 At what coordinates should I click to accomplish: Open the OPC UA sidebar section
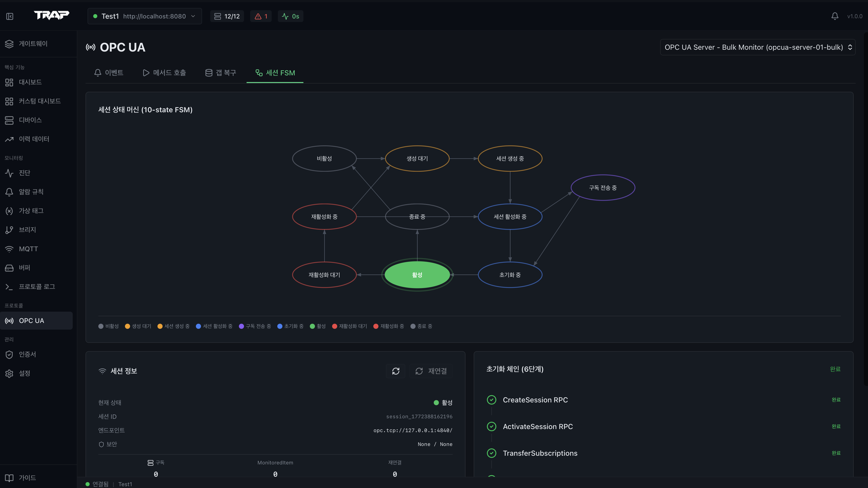tap(31, 320)
